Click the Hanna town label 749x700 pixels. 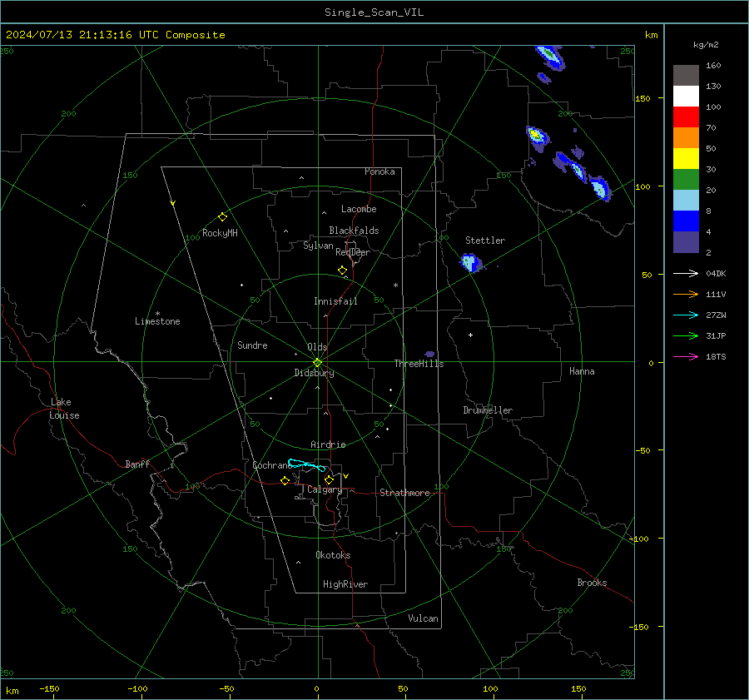pos(582,371)
